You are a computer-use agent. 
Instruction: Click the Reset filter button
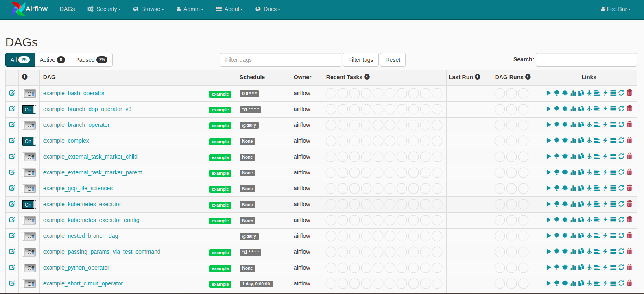tap(393, 60)
